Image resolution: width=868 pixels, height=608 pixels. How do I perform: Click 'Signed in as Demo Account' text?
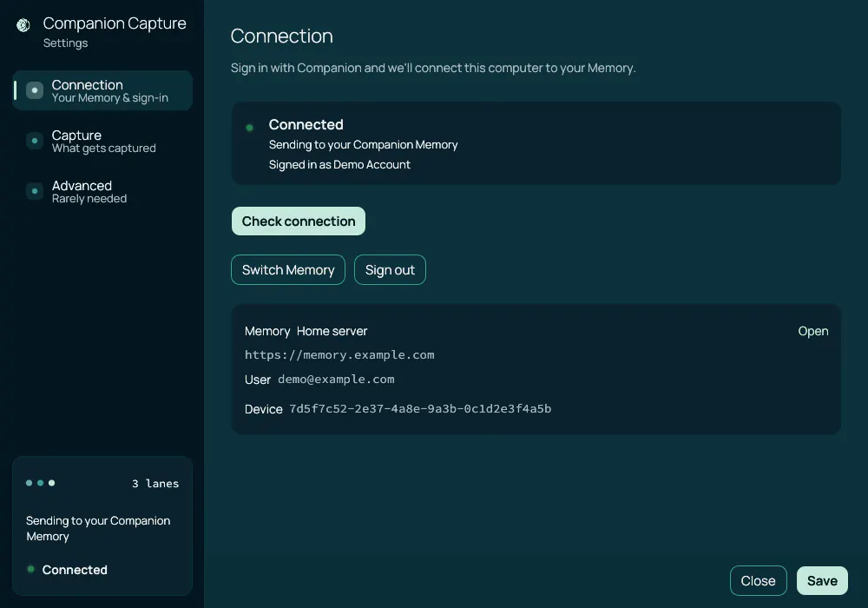coord(339,164)
